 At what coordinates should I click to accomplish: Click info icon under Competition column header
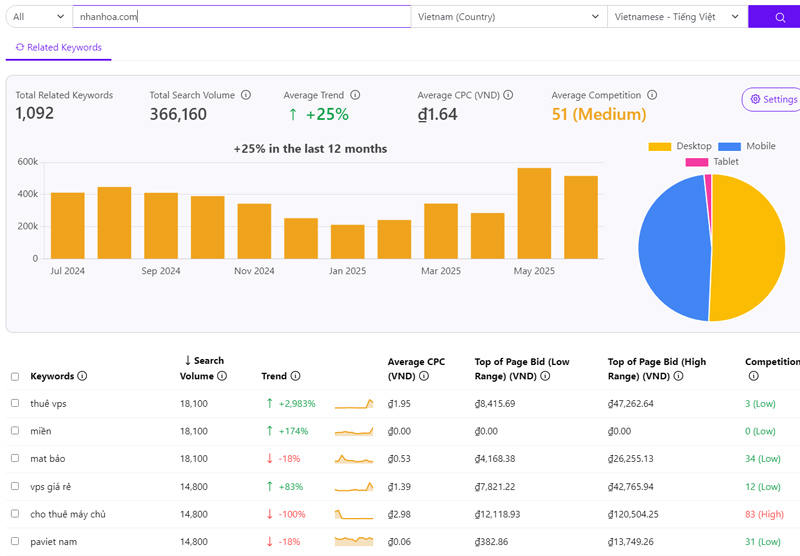tap(754, 376)
